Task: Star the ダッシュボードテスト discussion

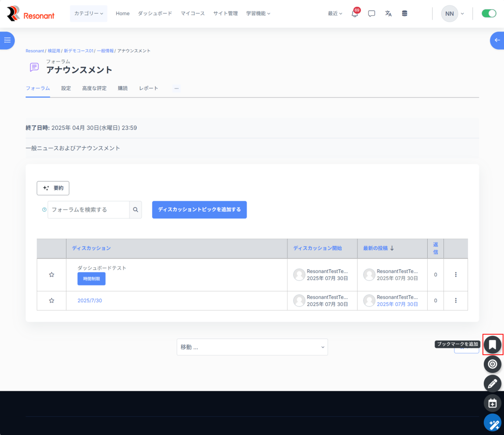Action: coord(52,275)
